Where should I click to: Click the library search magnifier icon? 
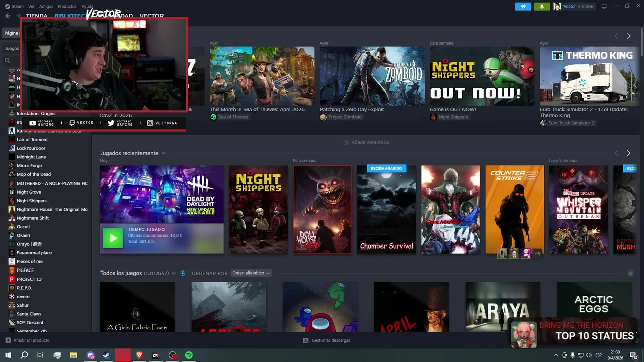point(7,60)
